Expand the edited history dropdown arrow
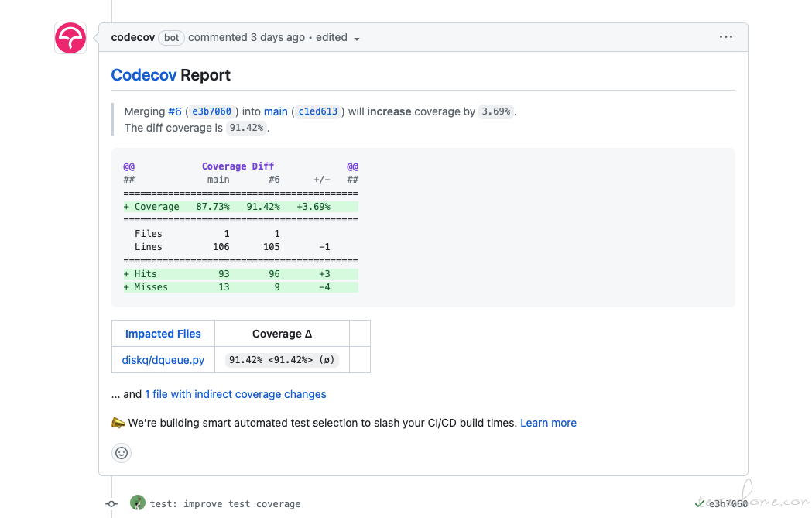This screenshot has height=518, width=812. (356, 39)
